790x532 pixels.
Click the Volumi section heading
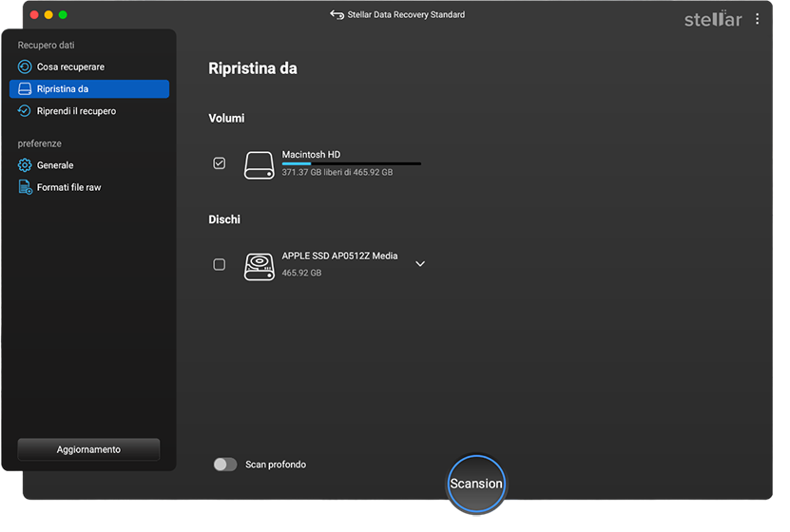click(226, 119)
